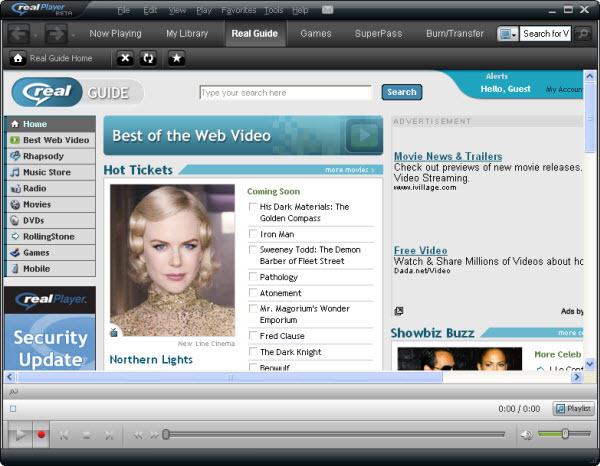
Task: Open the search type dropdown in toolbar
Action: point(507,34)
